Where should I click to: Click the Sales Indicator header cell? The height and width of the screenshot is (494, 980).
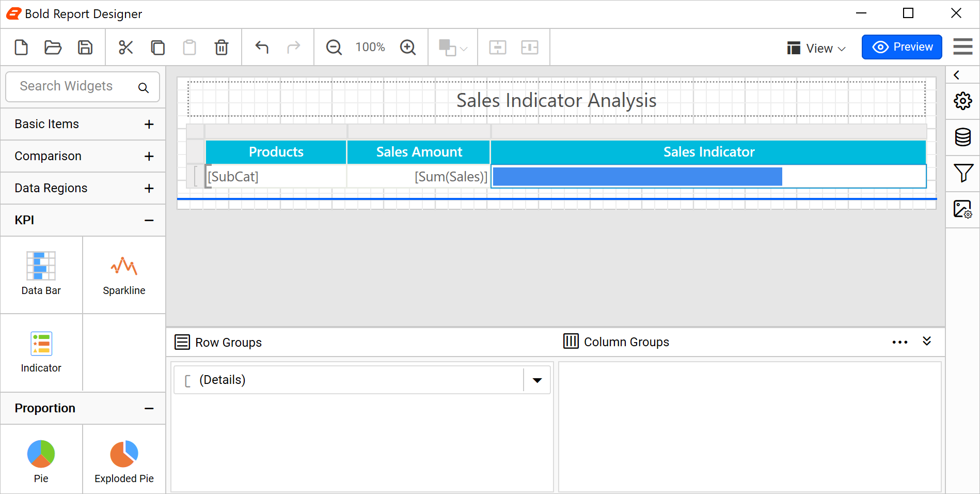[x=708, y=152]
